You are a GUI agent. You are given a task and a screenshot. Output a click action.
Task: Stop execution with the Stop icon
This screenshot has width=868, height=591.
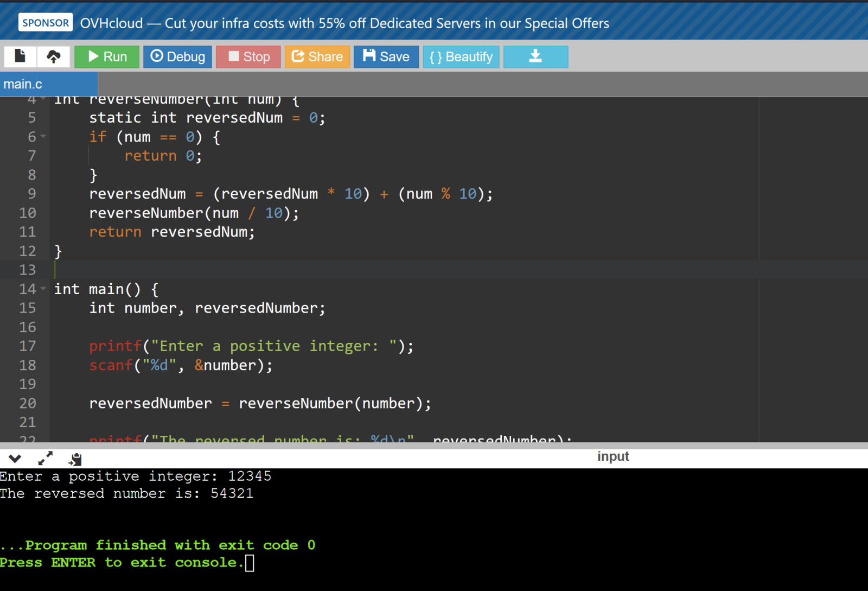(248, 56)
